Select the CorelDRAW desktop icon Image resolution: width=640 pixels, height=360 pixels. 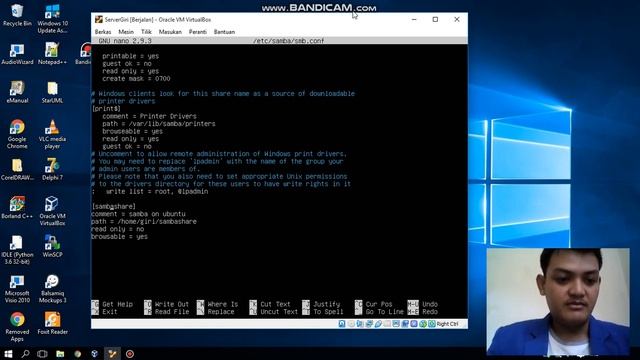coord(17,169)
